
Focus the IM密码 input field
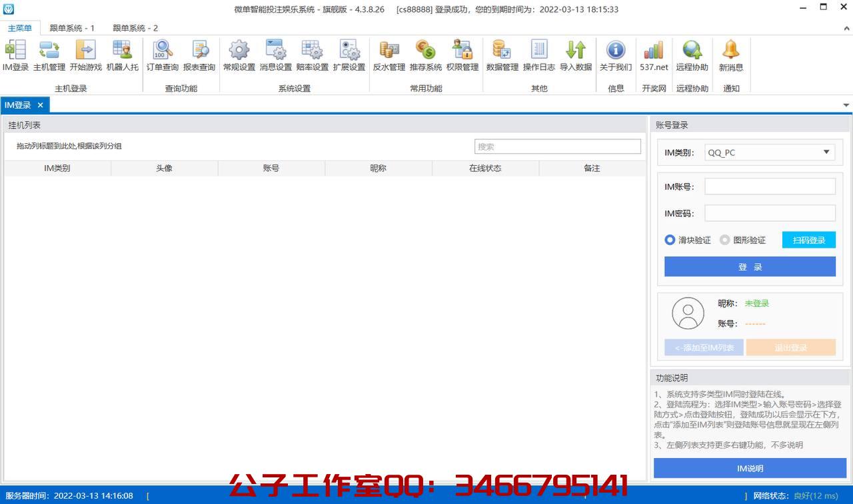tap(770, 213)
